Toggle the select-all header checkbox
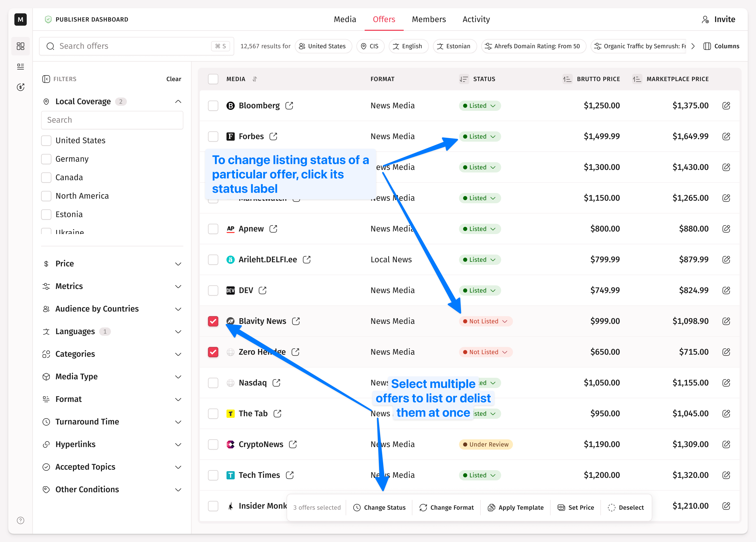Viewport: 756px width, 542px height. coord(213,79)
